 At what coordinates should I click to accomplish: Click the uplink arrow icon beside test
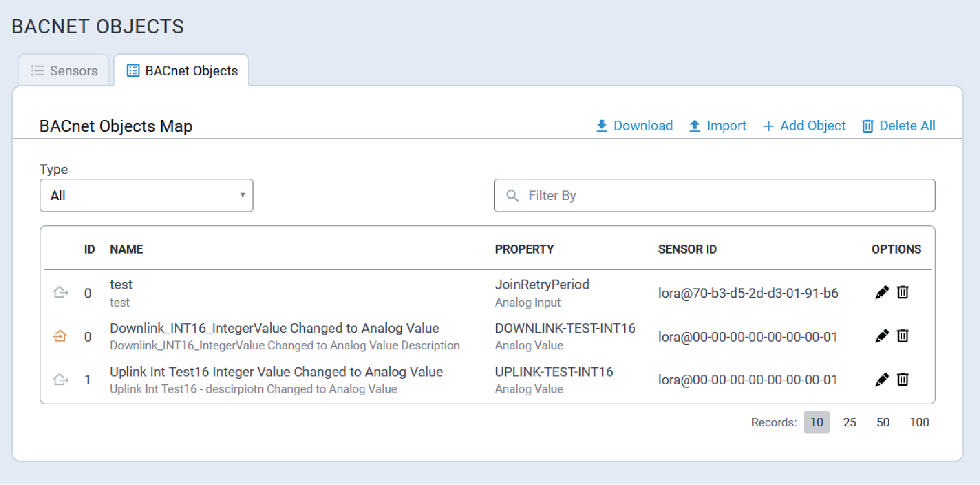60,292
